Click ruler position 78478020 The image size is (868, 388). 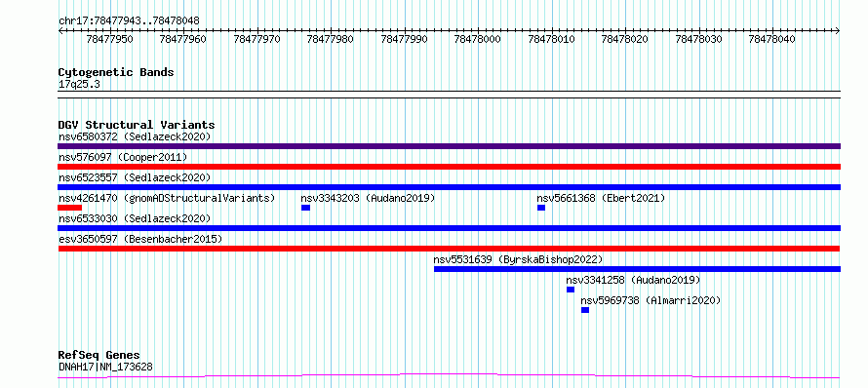pyautogui.click(x=625, y=39)
